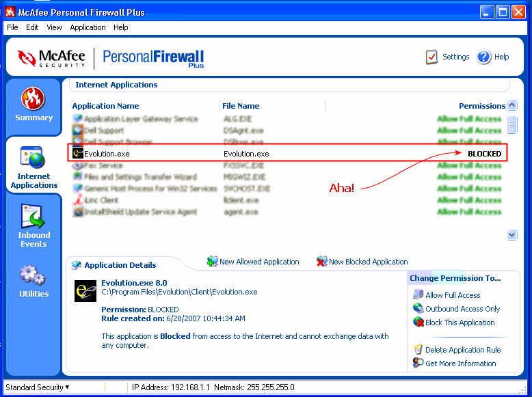Click the New Blocked Application icon
532x397 pixels.
321,262
